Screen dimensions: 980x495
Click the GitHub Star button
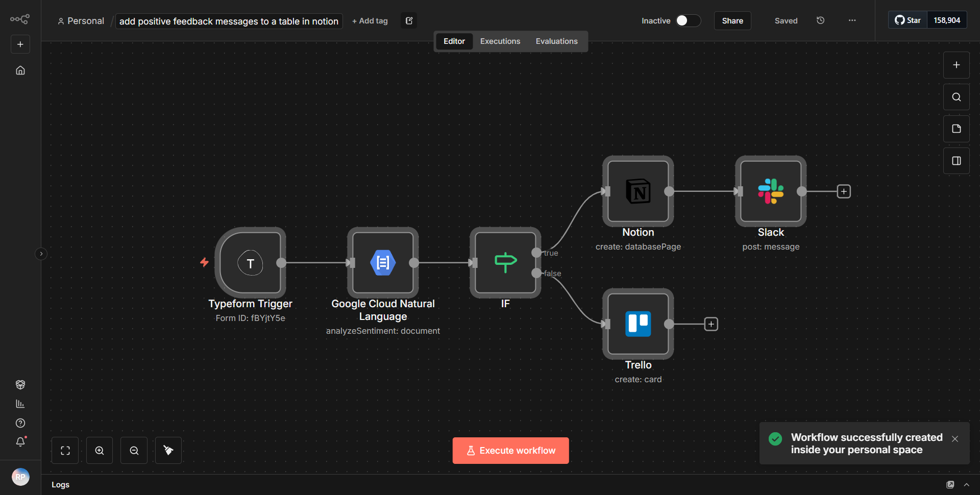click(x=908, y=20)
